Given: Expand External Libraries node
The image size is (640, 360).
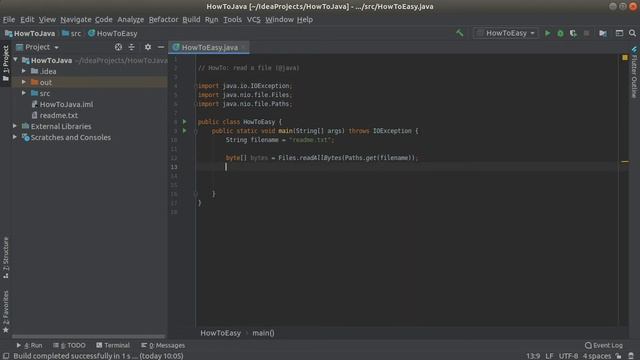Looking at the screenshot, I should pos(15,126).
